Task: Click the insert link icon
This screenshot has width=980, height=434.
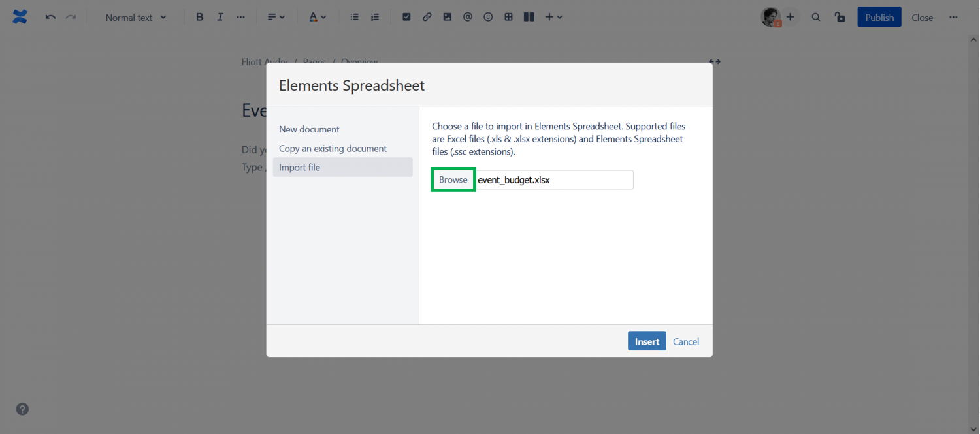Action: click(427, 18)
